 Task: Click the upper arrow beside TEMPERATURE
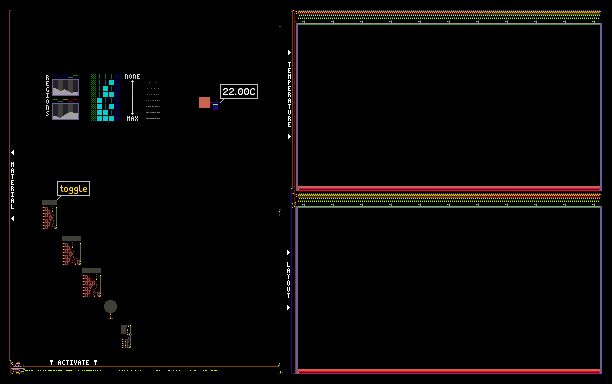[x=289, y=52]
